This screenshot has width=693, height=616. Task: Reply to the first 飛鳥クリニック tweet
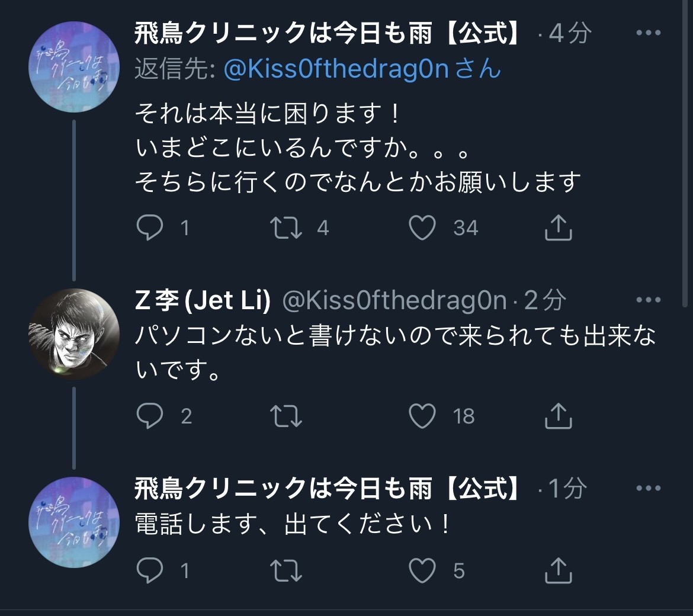tap(149, 228)
